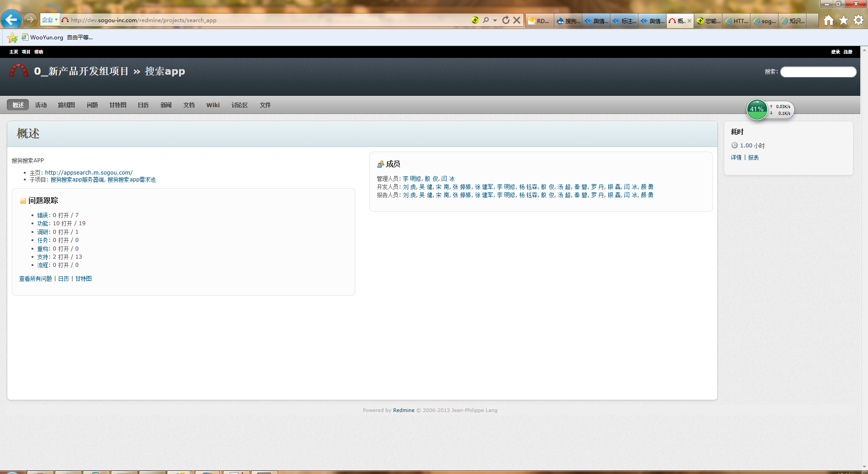Image resolution: width=868 pixels, height=474 pixels.
Task: Open the 报表 link under 耗时
Action: click(753, 157)
